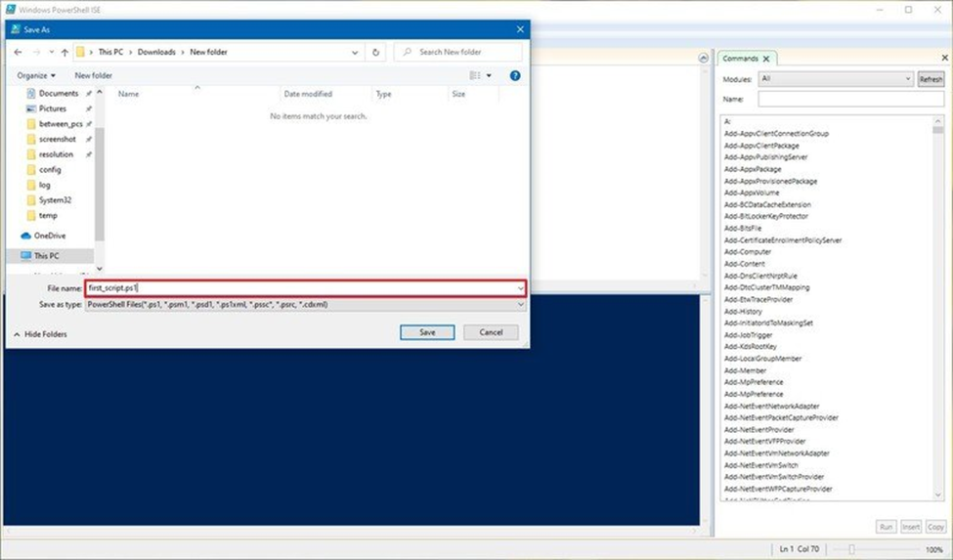Click the command Name field
The width and height of the screenshot is (953, 560).
[x=851, y=99]
